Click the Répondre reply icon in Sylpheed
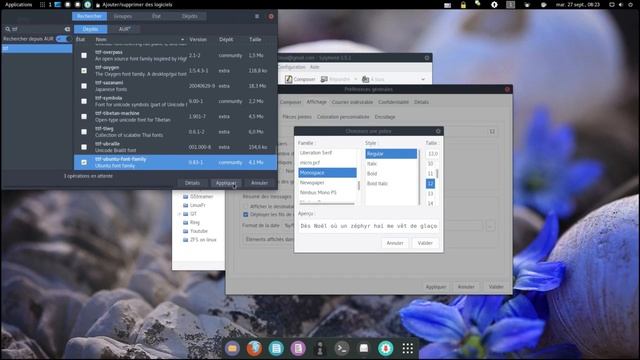Viewport: 640px width, 360px height. pyautogui.click(x=324, y=79)
